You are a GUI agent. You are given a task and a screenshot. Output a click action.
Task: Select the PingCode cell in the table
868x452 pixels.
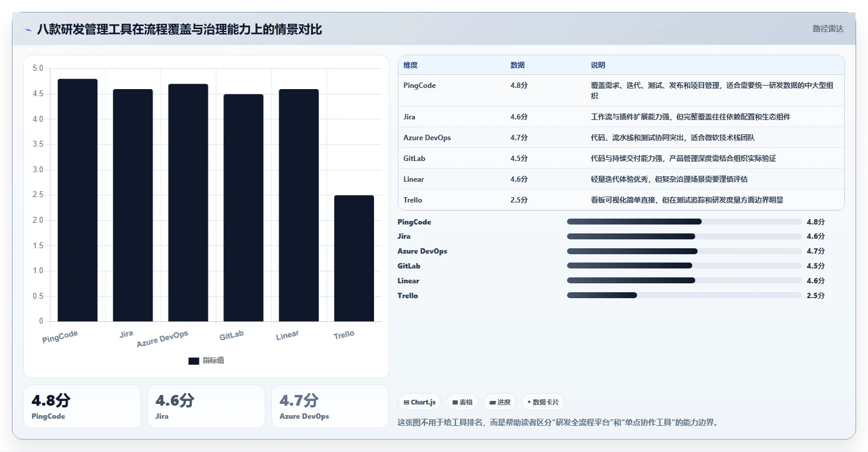(419, 86)
